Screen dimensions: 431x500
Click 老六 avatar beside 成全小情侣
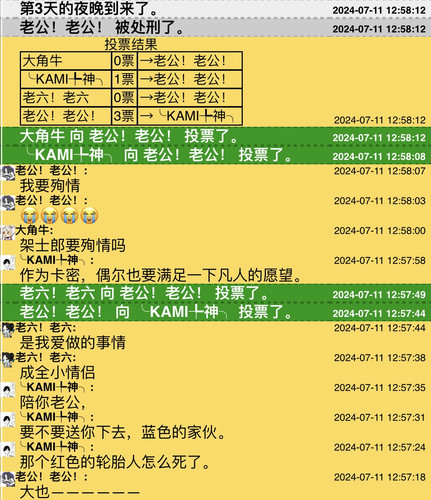tap(8, 360)
